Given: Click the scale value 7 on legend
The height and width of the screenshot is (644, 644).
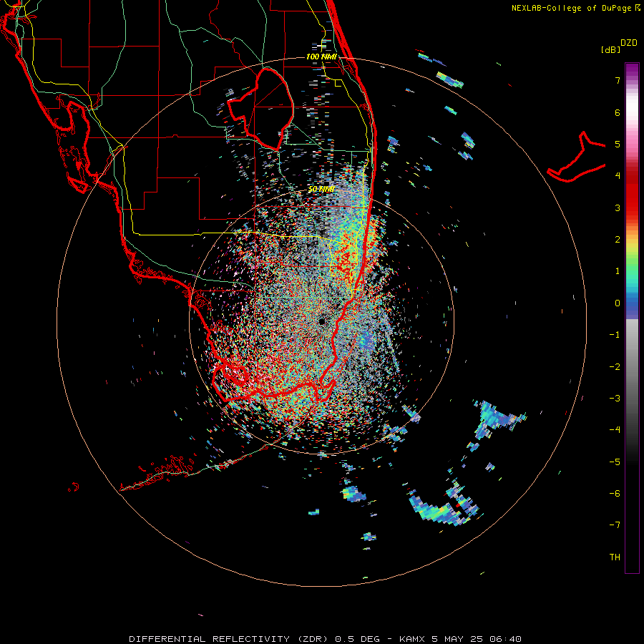Looking at the screenshot, I should (618, 80).
